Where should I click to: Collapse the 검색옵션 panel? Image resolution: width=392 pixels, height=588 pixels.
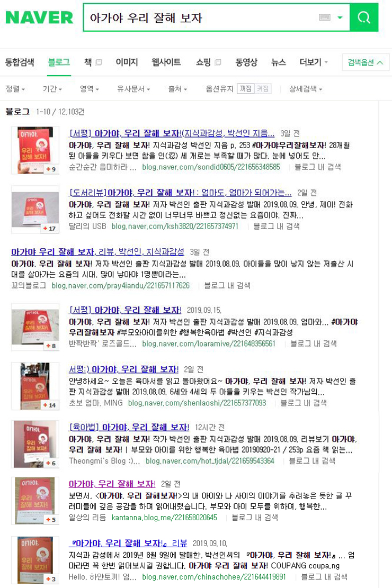(x=366, y=62)
